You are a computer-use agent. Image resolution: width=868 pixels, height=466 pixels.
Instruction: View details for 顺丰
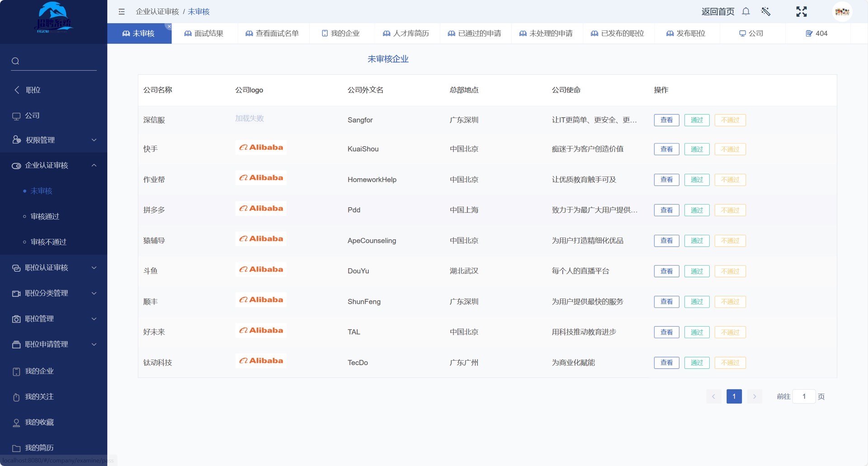tap(666, 302)
